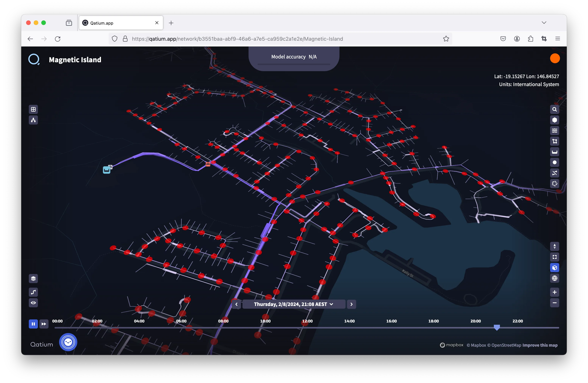
Task: Go to next time step arrow
Action: tap(351, 304)
